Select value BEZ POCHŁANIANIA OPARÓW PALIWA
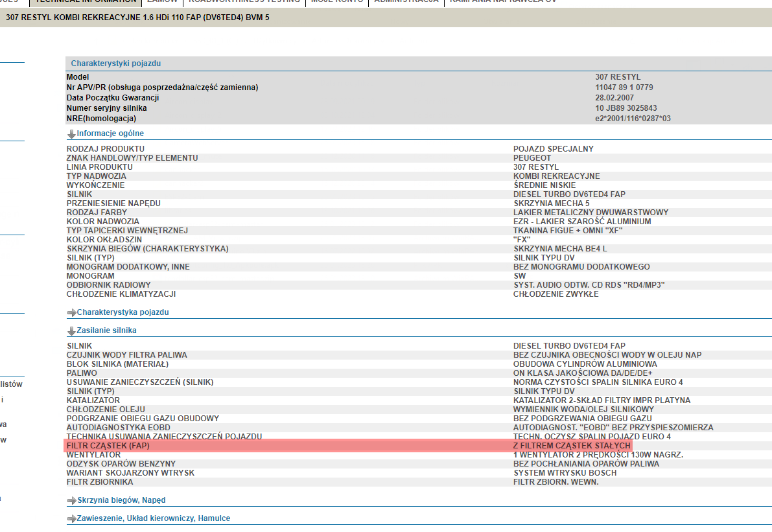772x532 pixels. coord(586,464)
